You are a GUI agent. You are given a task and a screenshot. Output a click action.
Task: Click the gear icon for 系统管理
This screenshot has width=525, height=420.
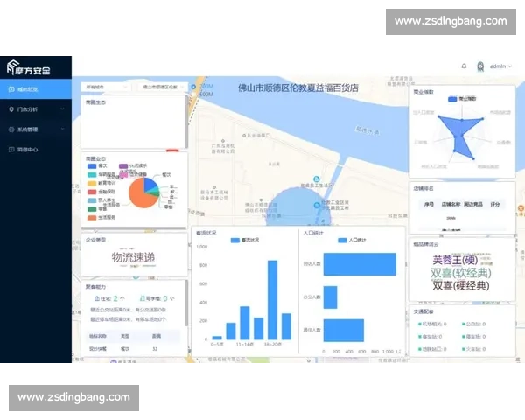pos(11,129)
